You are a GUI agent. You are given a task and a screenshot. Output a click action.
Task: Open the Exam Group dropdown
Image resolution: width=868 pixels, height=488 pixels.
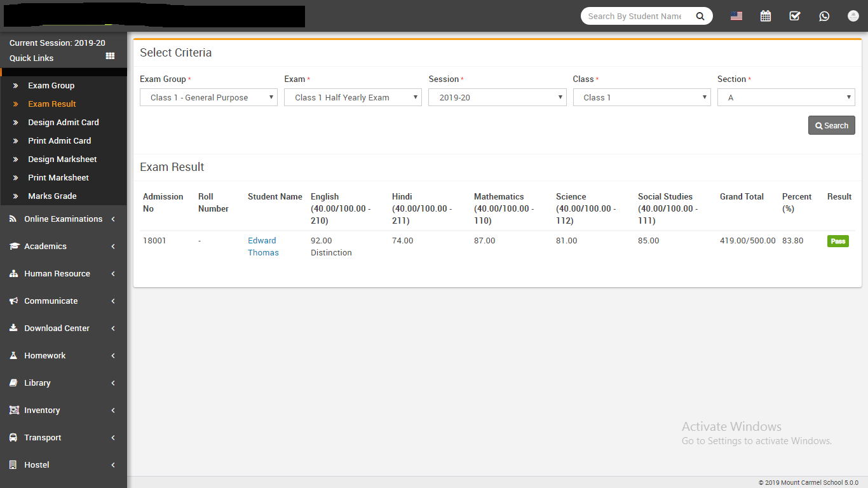[208, 98]
